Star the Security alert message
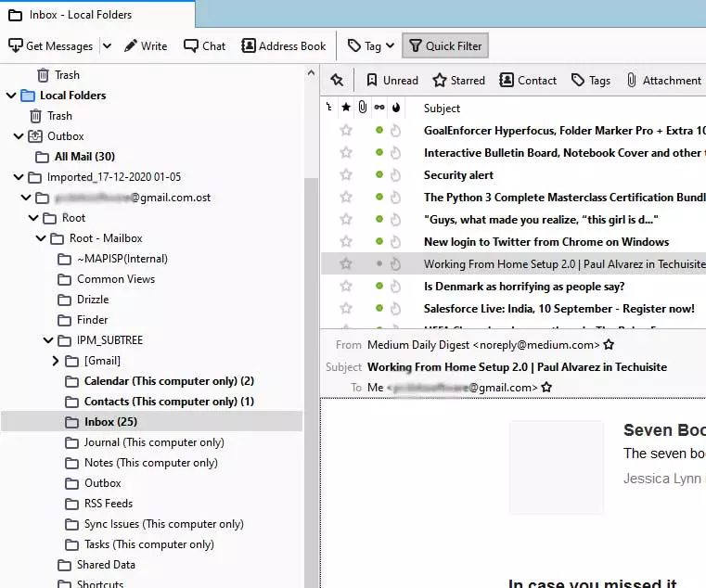Image resolution: width=706 pixels, height=588 pixels. [x=346, y=175]
